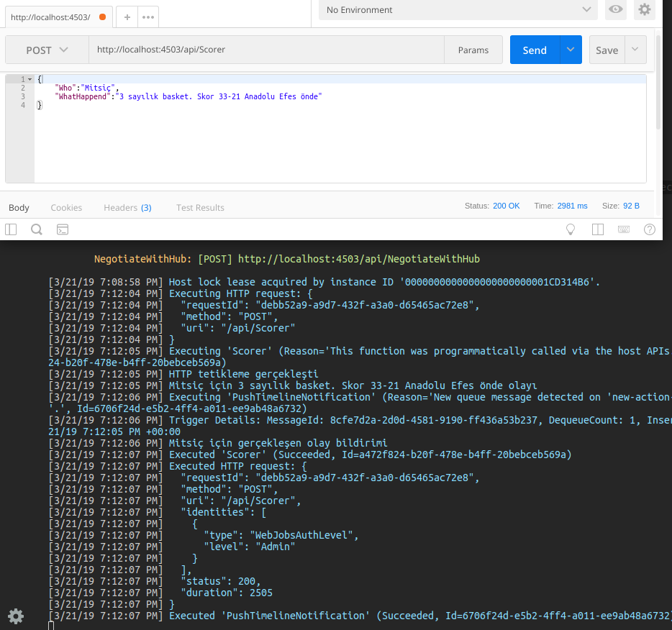Open the keyboard shortcuts icon

623,229
